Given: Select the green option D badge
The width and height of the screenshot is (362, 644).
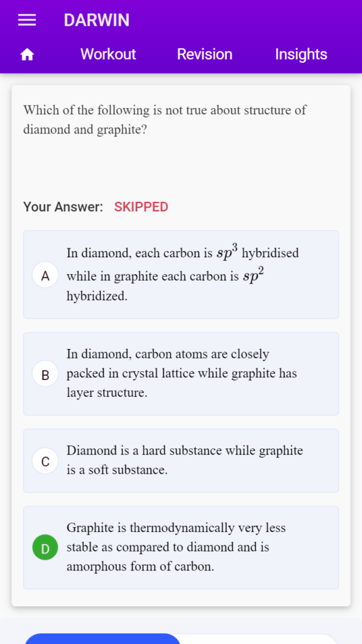Looking at the screenshot, I should pos(45,548).
